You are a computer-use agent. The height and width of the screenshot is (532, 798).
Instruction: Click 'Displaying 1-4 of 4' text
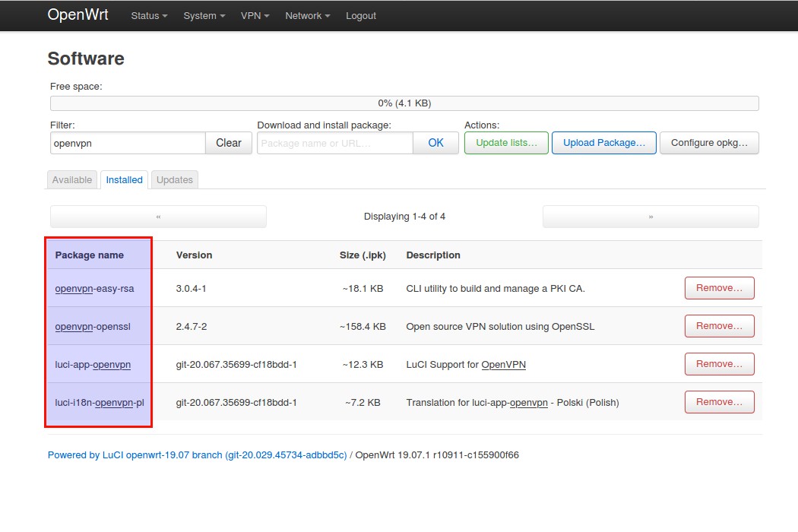point(404,217)
